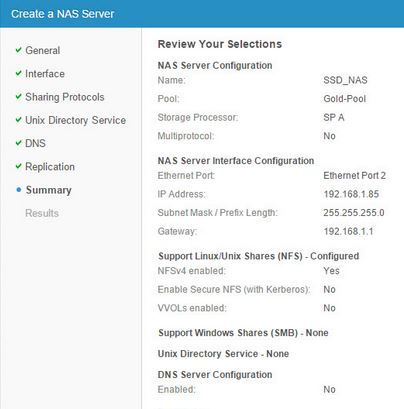Click the Create a NAS Server title
Viewport: 404px width, 409px height.
click(x=63, y=14)
